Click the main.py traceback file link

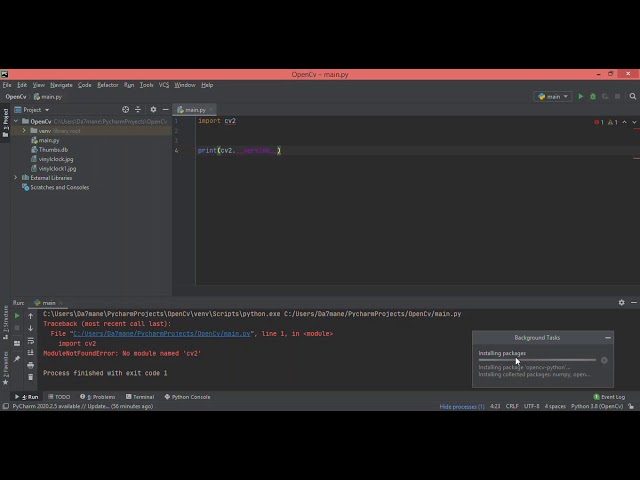[x=162, y=333]
